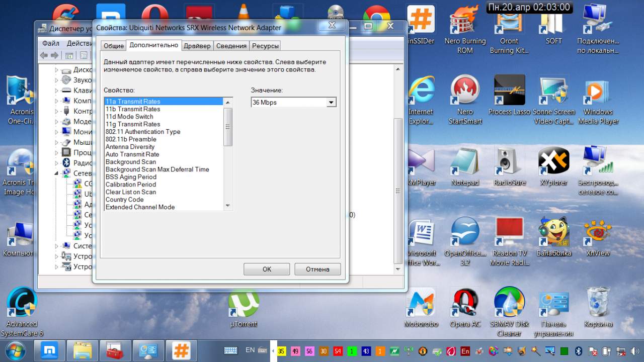Switch to the Драйвер tab
644x362 pixels.
click(197, 46)
